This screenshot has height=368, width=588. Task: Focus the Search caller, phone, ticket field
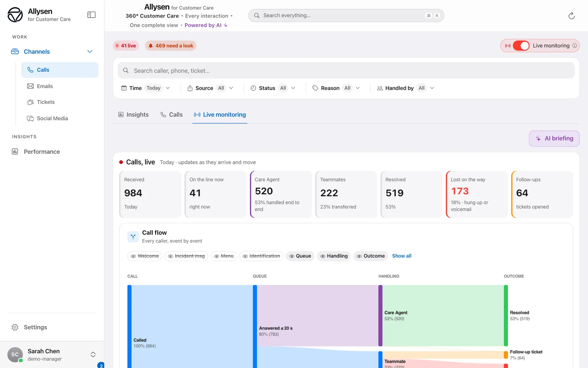(x=346, y=70)
